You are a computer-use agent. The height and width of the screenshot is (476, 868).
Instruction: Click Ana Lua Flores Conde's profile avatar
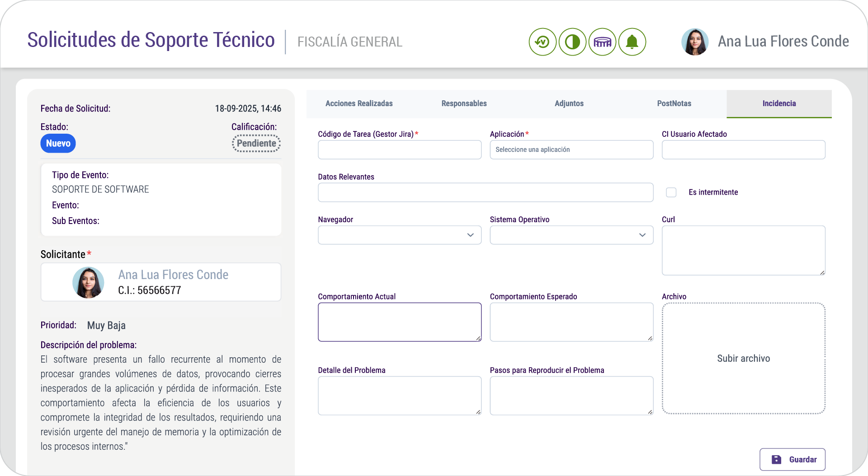695,41
